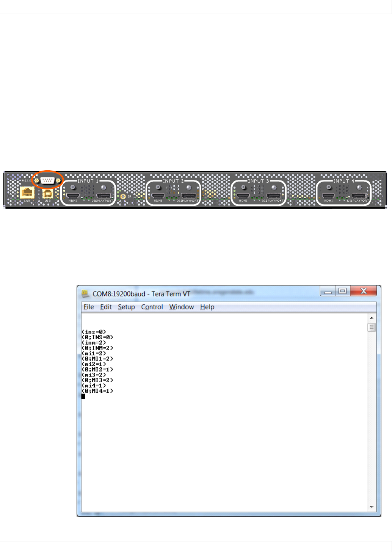Click the terminal line (mi4=1)

[94, 385]
